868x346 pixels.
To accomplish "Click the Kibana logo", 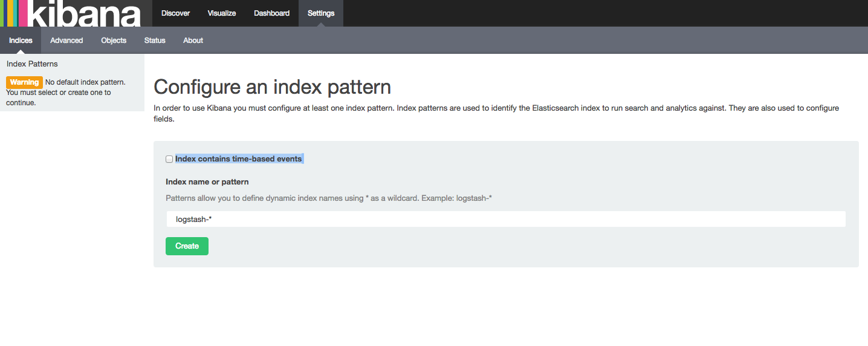I will [71, 13].
